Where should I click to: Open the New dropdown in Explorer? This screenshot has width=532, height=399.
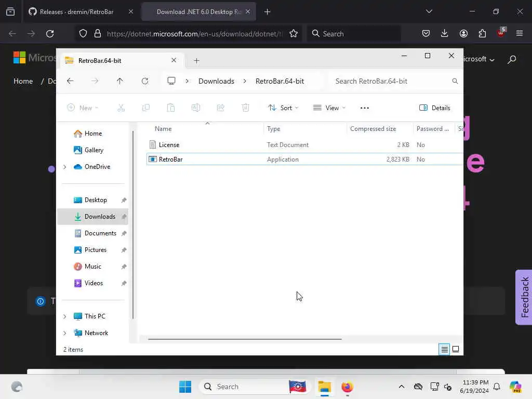click(x=83, y=108)
